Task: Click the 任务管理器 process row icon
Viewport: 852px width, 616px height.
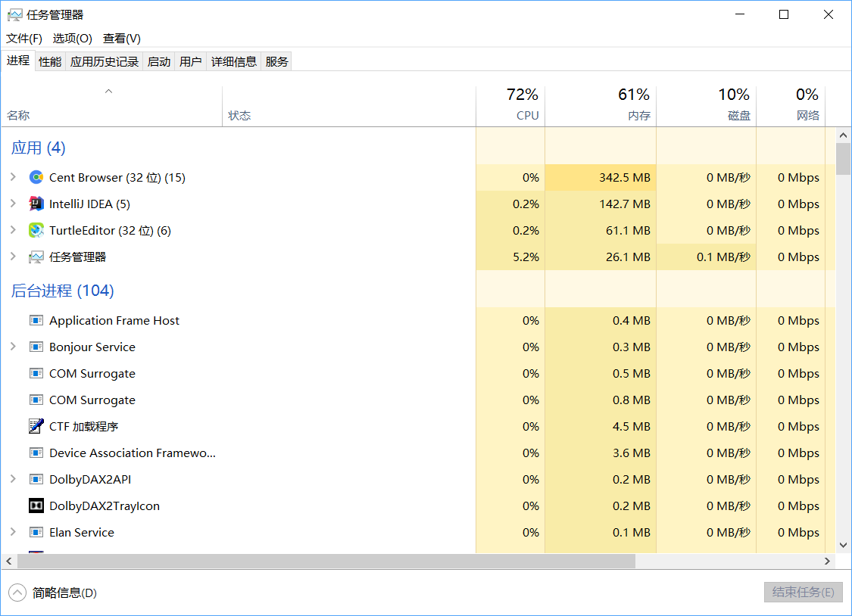Action: click(x=36, y=257)
